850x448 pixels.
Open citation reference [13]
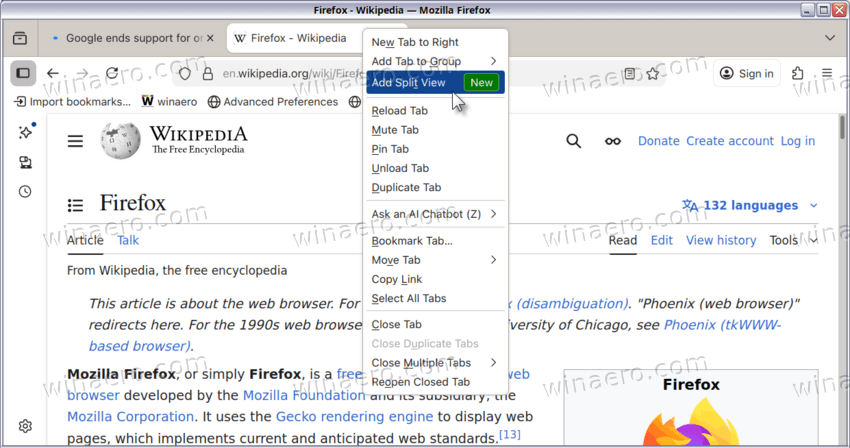[x=510, y=434]
